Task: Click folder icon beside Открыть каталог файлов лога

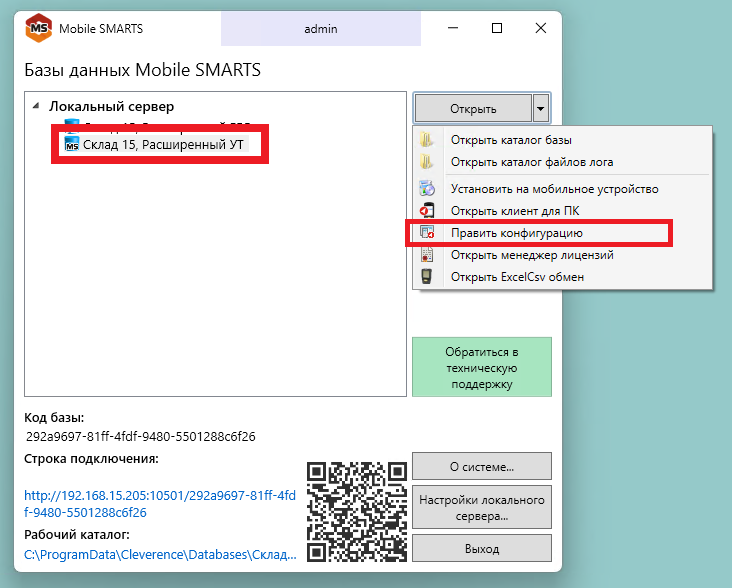Action: pyautogui.click(x=427, y=162)
